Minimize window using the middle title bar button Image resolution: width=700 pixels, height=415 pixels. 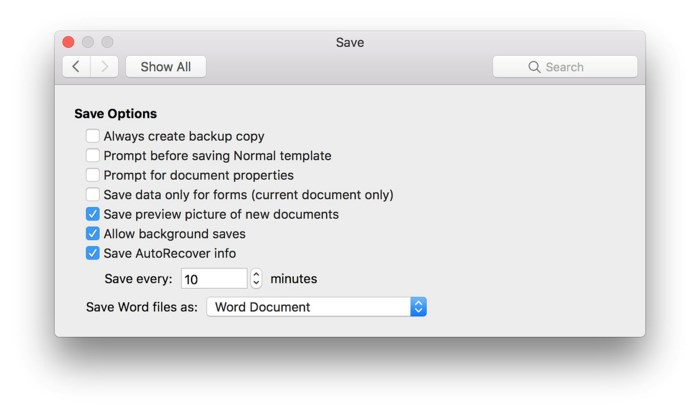[x=88, y=42]
